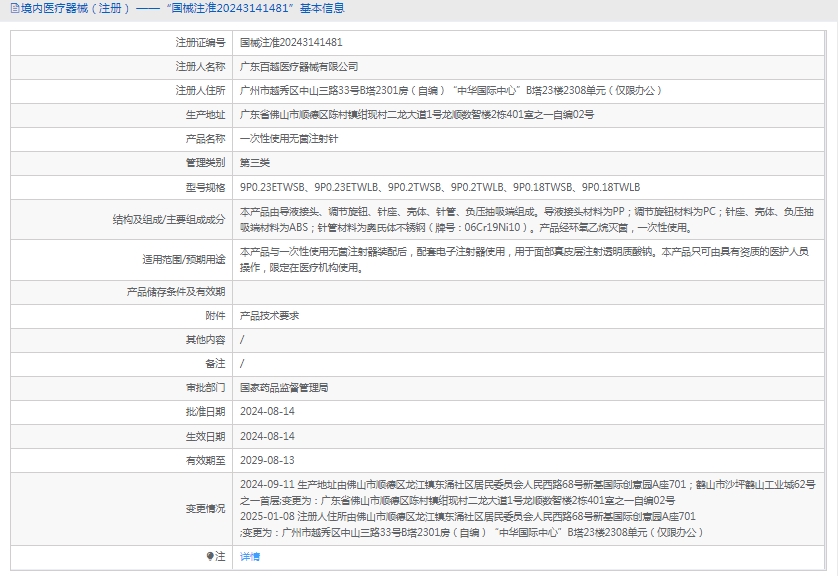
Task: Click the management category value 第三类
Action: 255,163
